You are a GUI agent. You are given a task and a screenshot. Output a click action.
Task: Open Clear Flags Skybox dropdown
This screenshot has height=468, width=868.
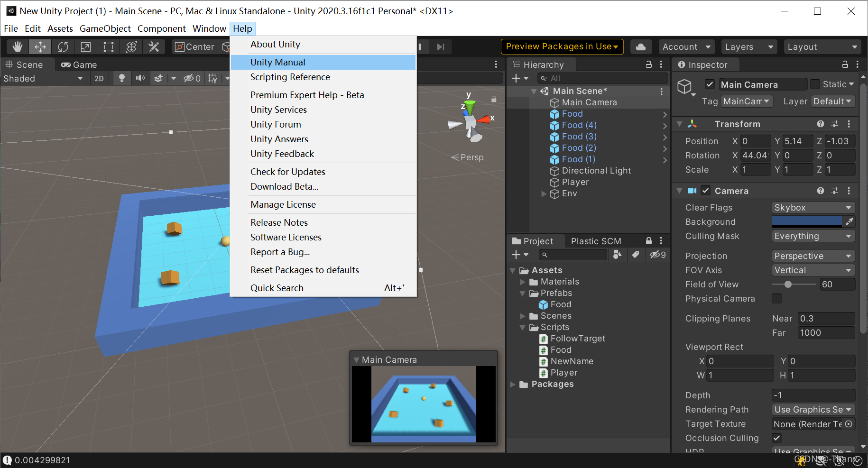813,207
